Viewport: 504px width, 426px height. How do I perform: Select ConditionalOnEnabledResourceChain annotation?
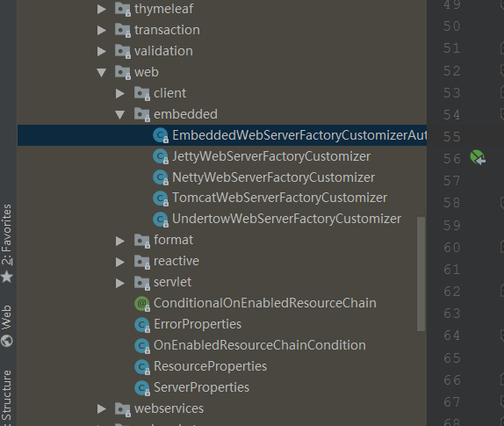pyautogui.click(x=265, y=303)
